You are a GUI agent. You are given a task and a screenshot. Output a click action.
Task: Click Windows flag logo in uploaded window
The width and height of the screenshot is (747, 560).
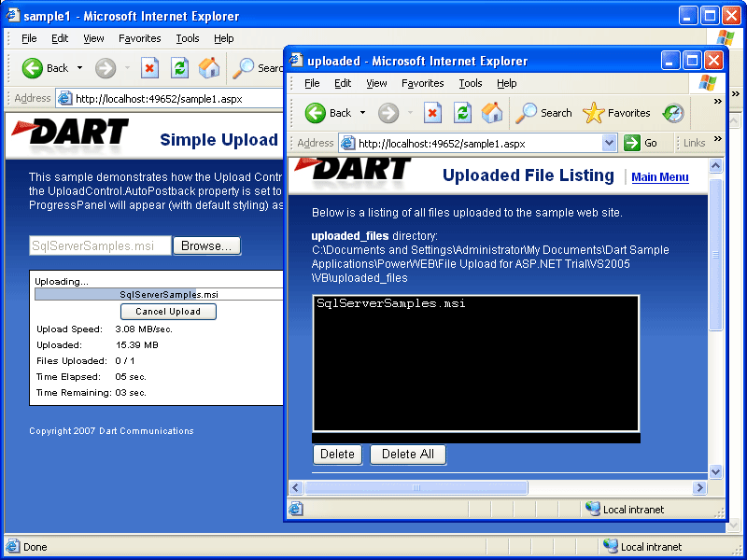tap(708, 83)
